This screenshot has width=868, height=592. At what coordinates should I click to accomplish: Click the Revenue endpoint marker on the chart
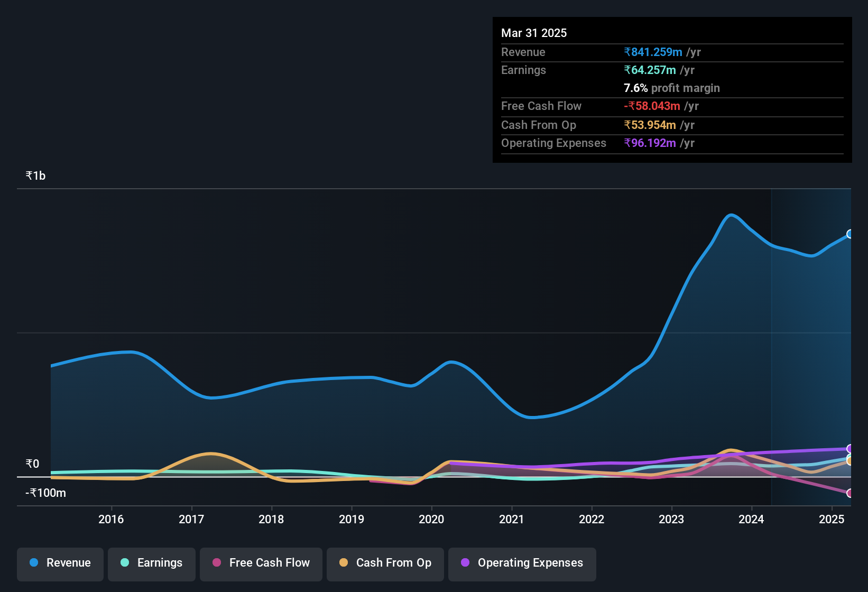(x=850, y=233)
